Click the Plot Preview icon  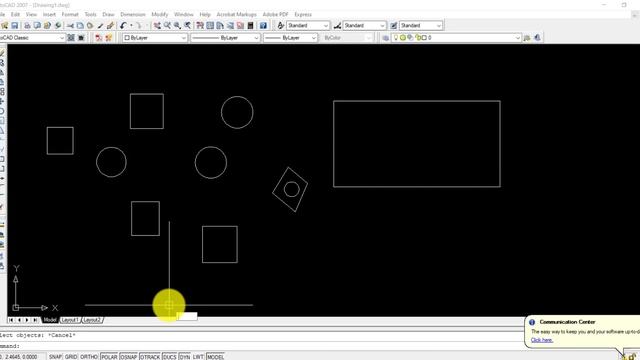coord(37,25)
